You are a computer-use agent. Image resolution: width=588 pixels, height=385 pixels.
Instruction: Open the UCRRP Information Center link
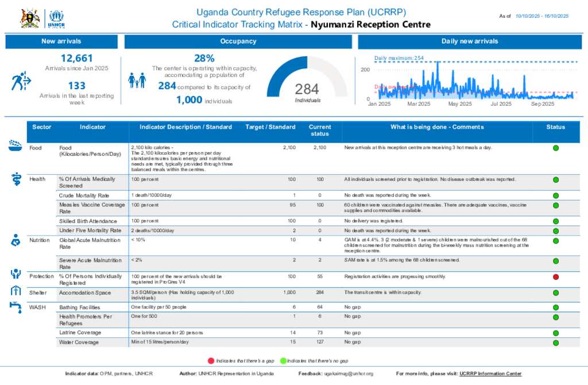(490, 374)
